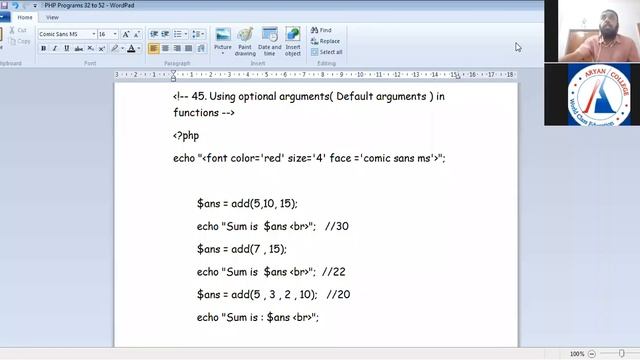Select Align text left
Screen dimensions: 640x360
coord(153,49)
